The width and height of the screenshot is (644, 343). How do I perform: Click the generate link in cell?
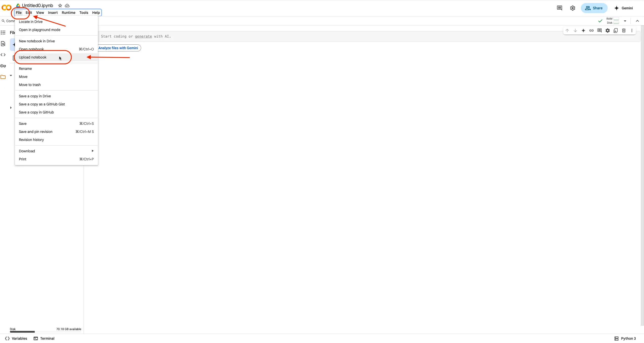point(143,36)
